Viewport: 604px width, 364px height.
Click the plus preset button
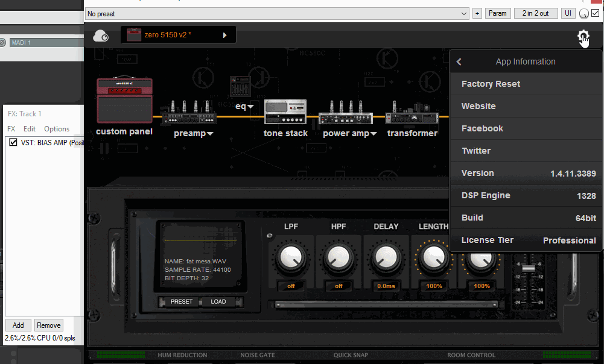pyautogui.click(x=477, y=13)
